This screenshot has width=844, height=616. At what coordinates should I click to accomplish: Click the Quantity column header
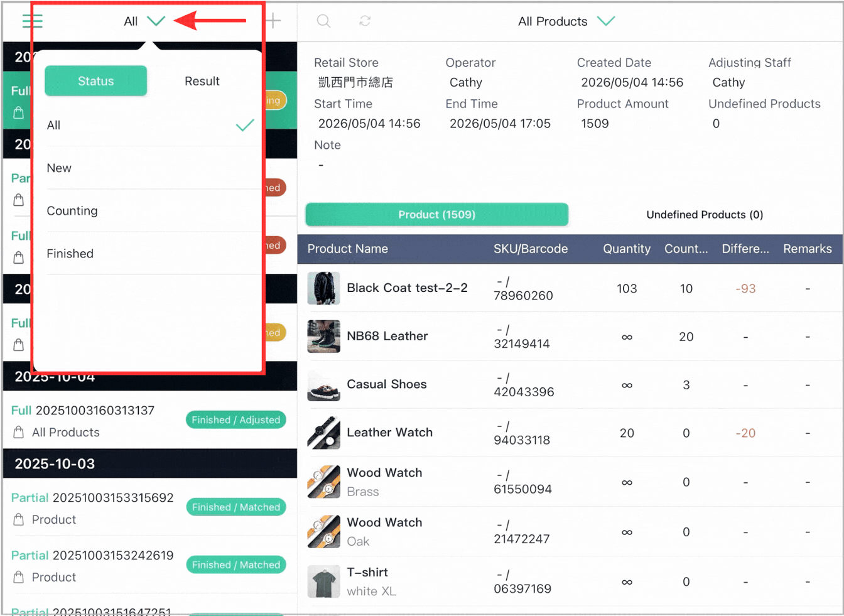click(627, 249)
